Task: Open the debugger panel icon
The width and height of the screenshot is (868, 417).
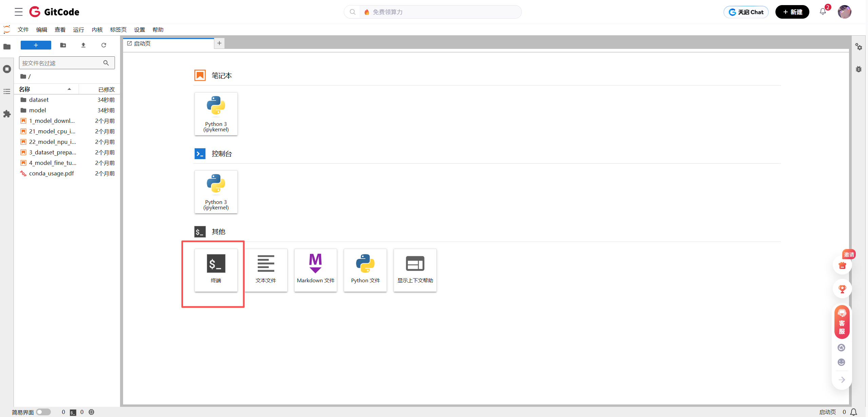Action: coord(859,69)
